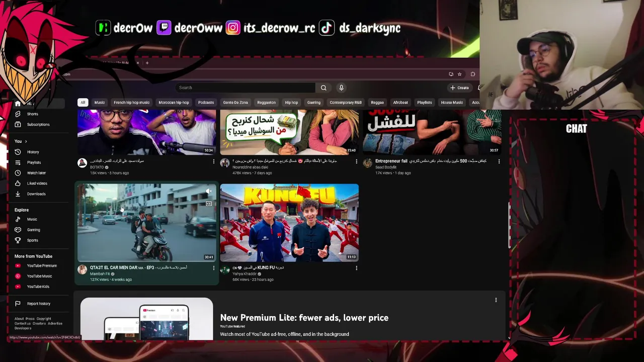644x362 pixels.
Task: Select the Afrobeat filter chip
Action: pyautogui.click(x=400, y=103)
